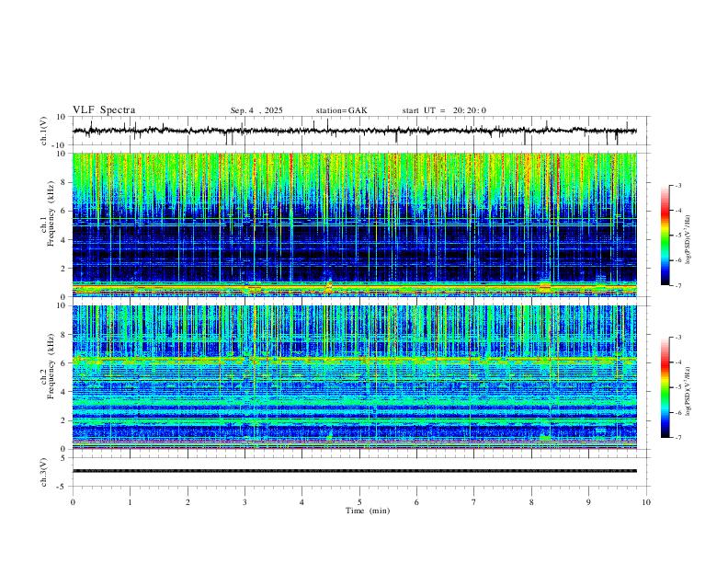The height and width of the screenshot is (563, 728).
Task: Click time axis tick label "3"
Action: pyautogui.click(x=245, y=502)
